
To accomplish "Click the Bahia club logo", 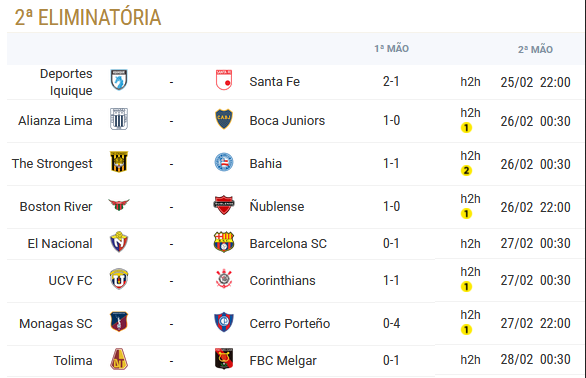I will 224,162.
